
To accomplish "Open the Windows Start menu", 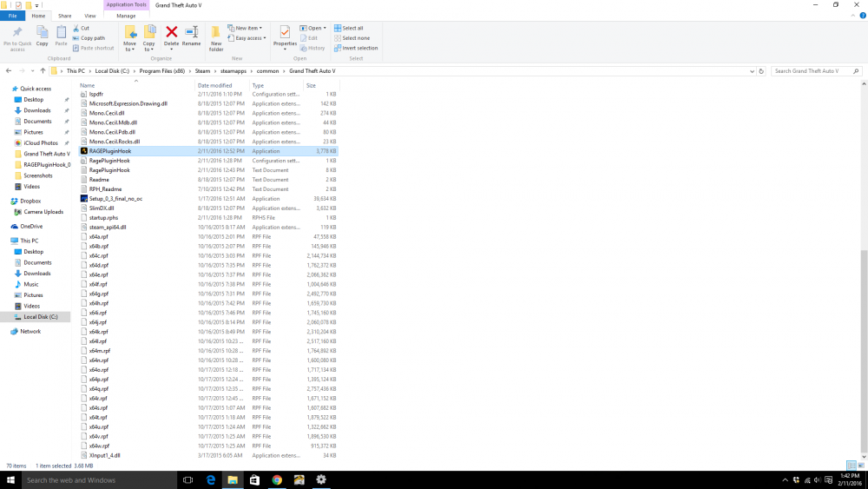I will (x=10, y=480).
